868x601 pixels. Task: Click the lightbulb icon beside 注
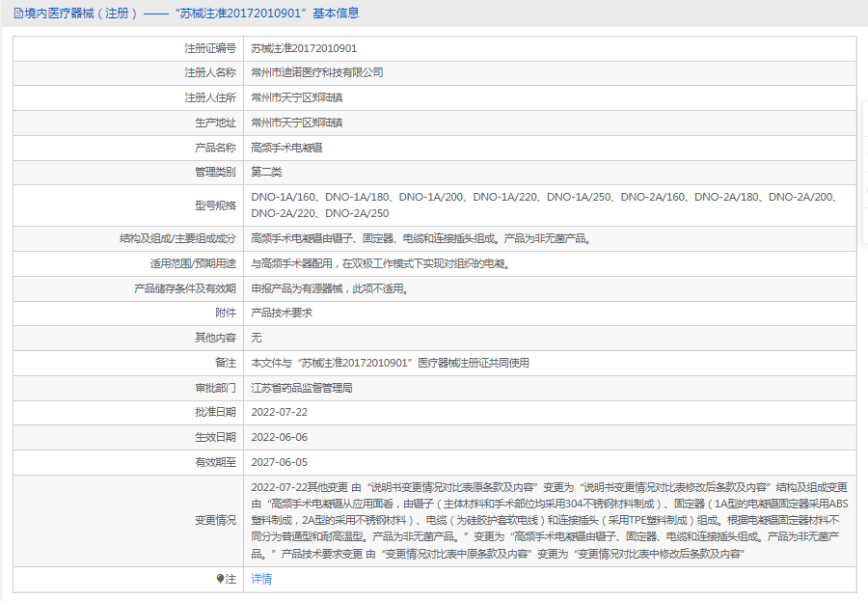[220, 579]
